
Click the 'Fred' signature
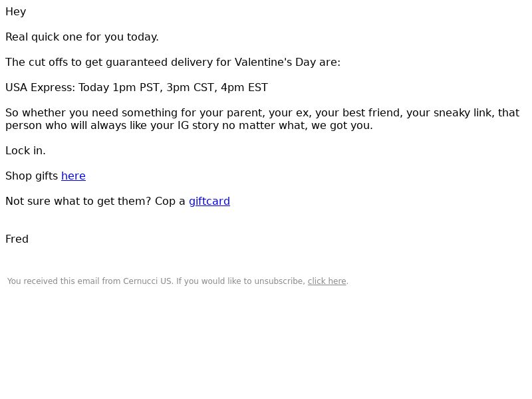click(x=17, y=239)
